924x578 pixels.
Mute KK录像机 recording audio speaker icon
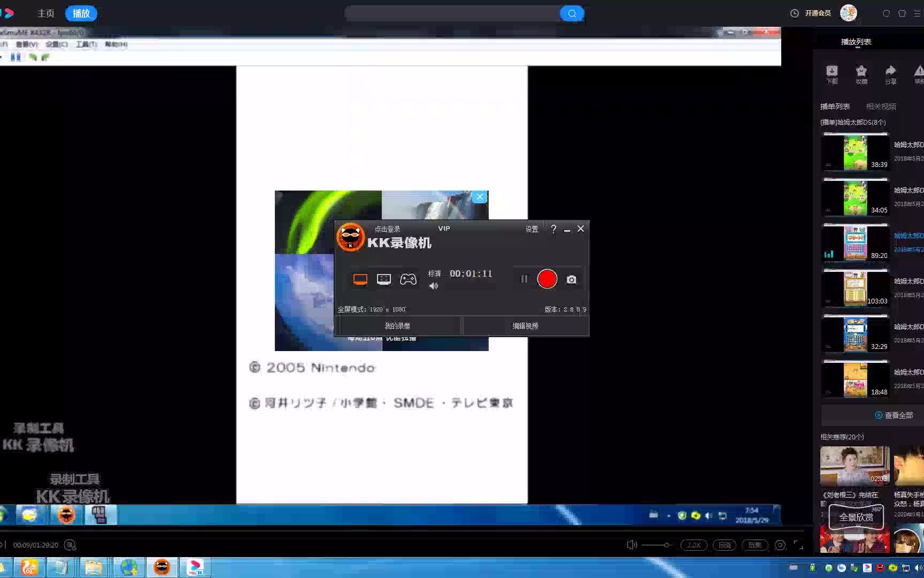point(434,286)
